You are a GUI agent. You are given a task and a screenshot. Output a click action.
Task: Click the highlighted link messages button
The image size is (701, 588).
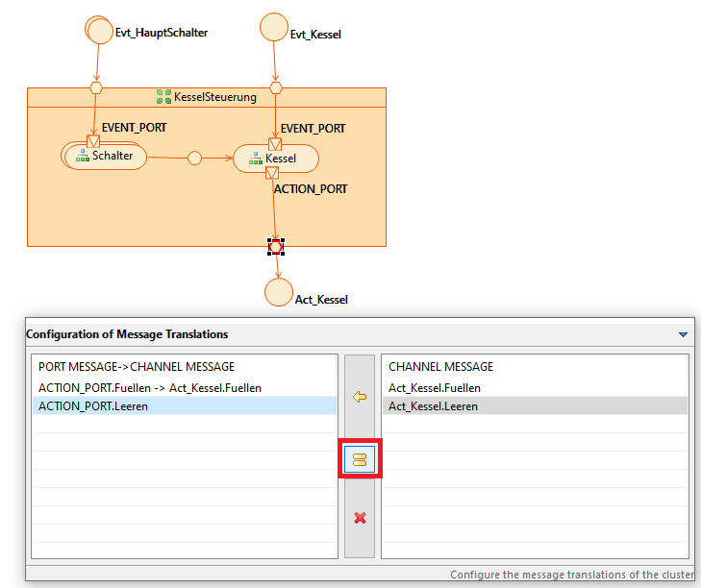coord(360,459)
